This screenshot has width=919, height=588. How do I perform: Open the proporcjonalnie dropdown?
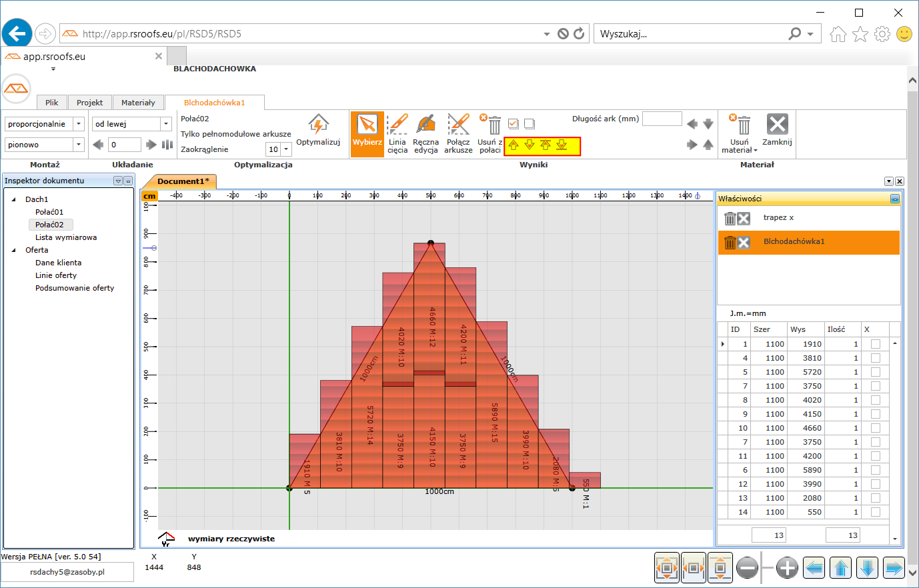(79, 124)
